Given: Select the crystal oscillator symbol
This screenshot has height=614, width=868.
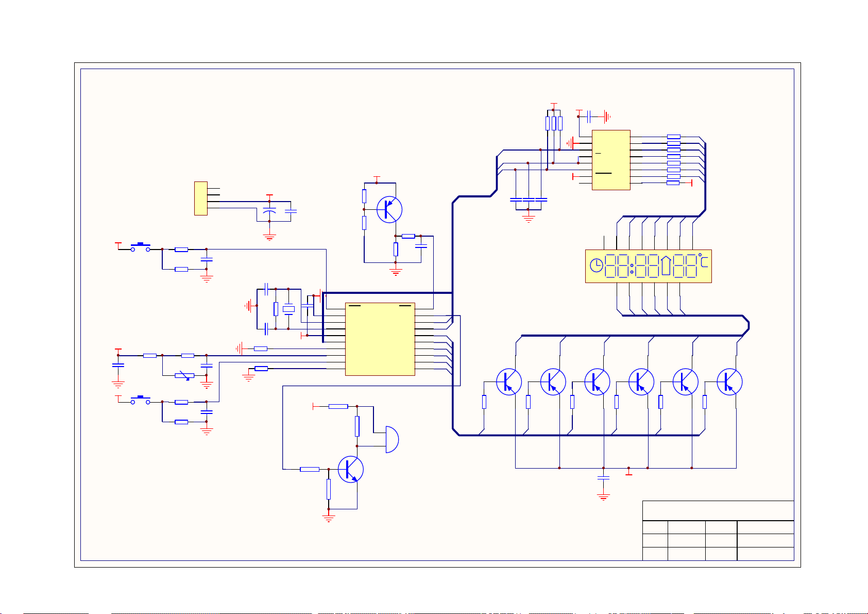Looking at the screenshot, I should [x=288, y=309].
